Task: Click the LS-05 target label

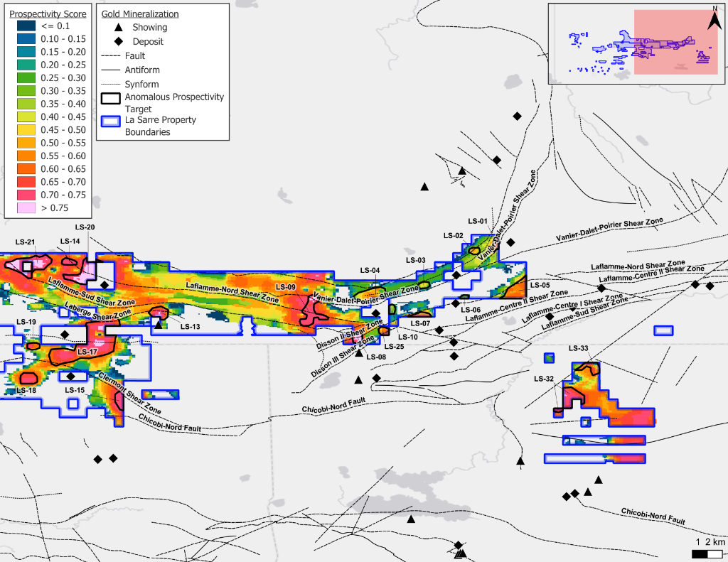Action: tap(540, 285)
